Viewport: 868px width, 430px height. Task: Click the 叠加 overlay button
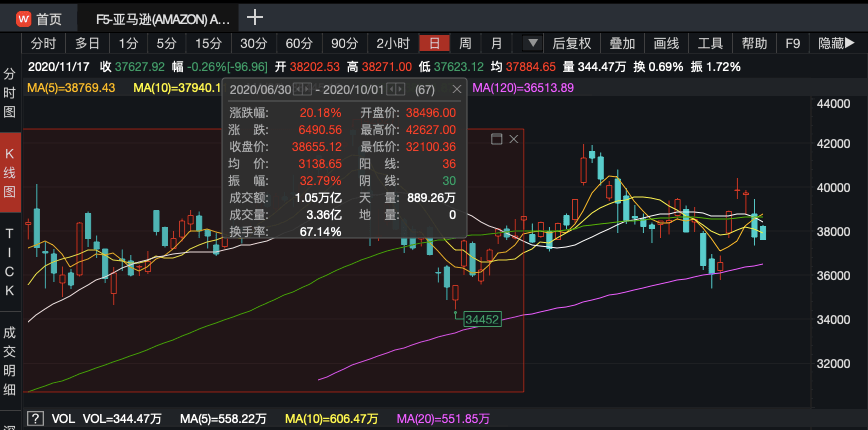(622, 44)
